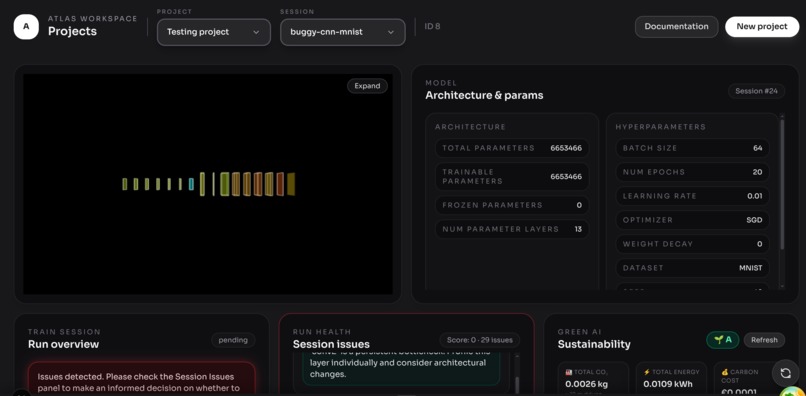The image size is (806, 396).
Task: Open the buggy-cnn-mnist session dropdown
Action: click(x=343, y=32)
